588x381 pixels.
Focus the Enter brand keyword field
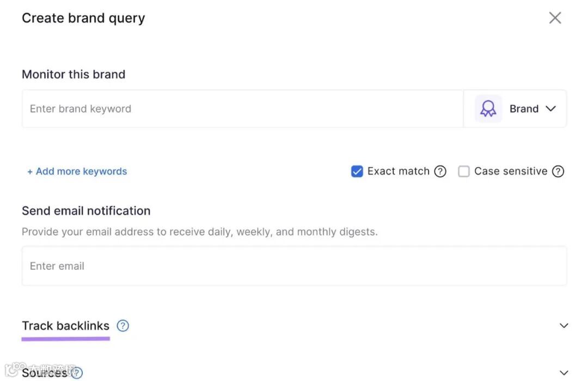242,109
